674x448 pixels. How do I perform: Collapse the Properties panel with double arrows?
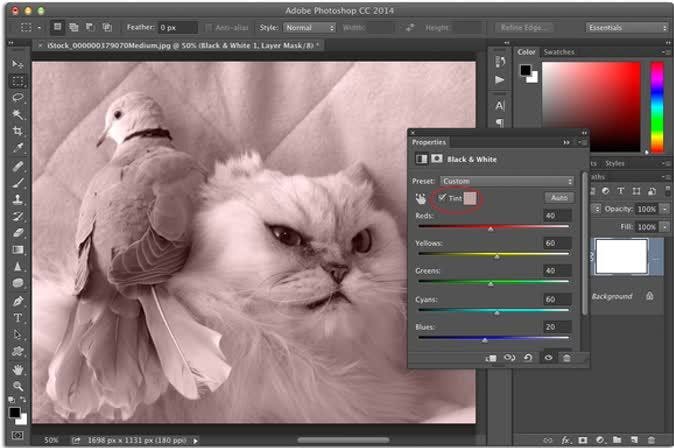pyautogui.click(x=567, y=142)
